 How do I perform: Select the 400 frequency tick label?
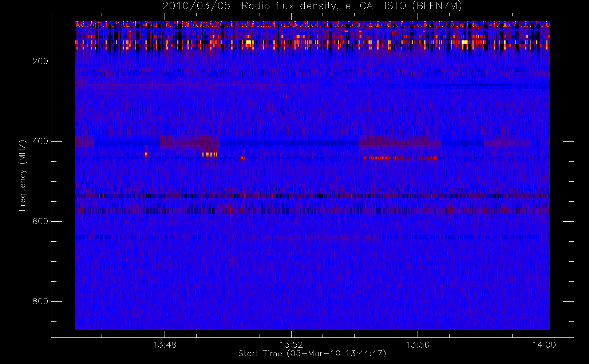pyautogui.click(x=40, y=141)
